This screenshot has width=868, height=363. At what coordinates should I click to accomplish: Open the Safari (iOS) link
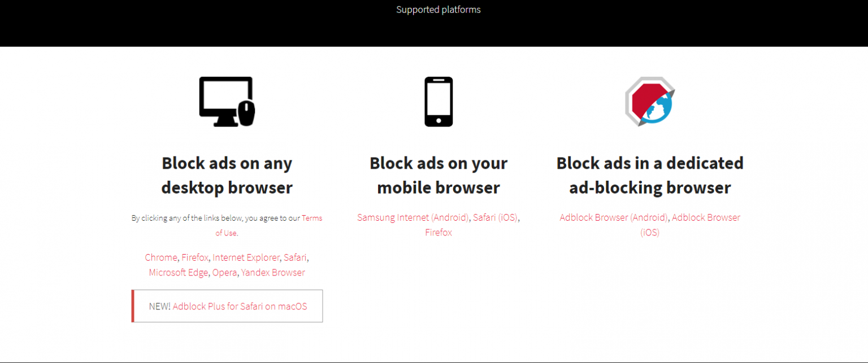pyautogui.click(x=496, y=217)
